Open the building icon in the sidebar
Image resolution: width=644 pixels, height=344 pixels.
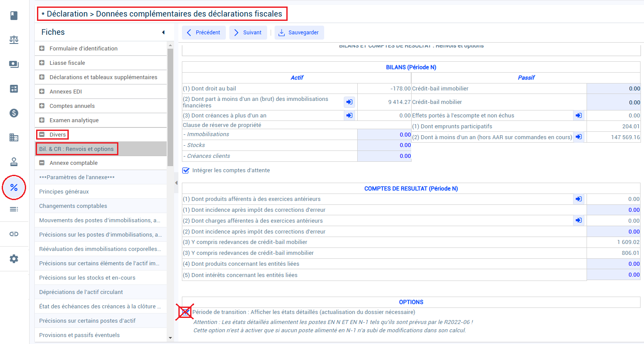coord(14,137)
